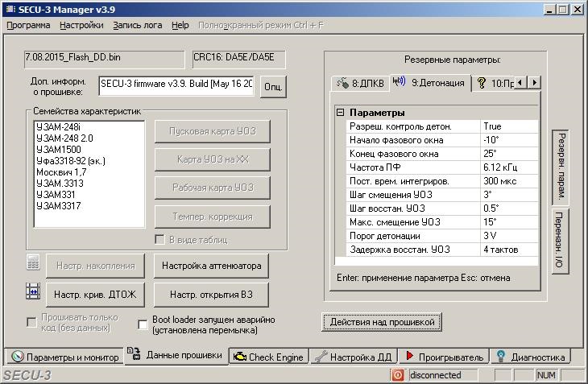Screen dimensions: 588x384
Task: Click the CRC16: DA5E/DA5E field
Action: pyautogui.click(x=238, y=60)
